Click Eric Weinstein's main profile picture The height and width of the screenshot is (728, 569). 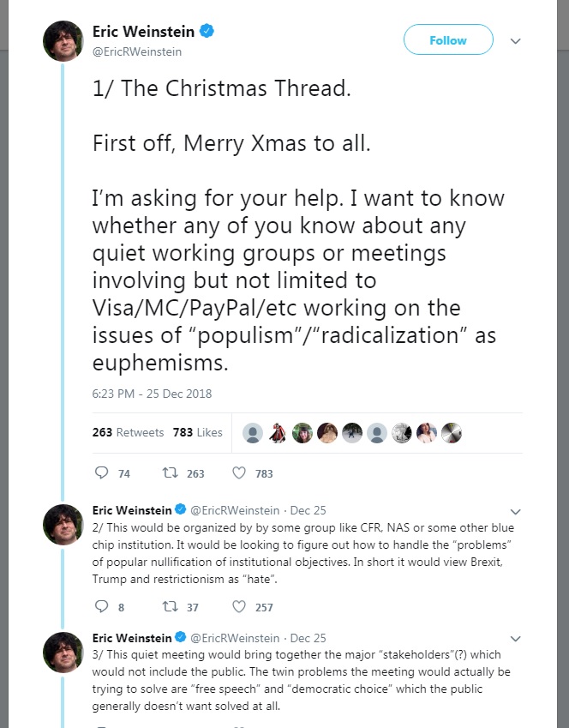(63, 40)
